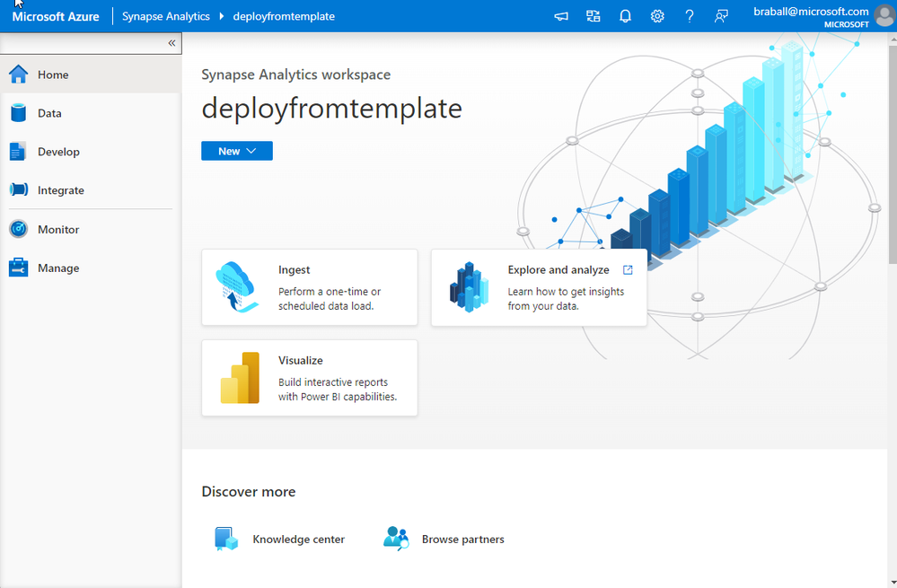Image resolution: width=897 pixels, height=588 pixels.
Task: Go to Synapse Analytics breadcrumb
Action: point(166,16)
